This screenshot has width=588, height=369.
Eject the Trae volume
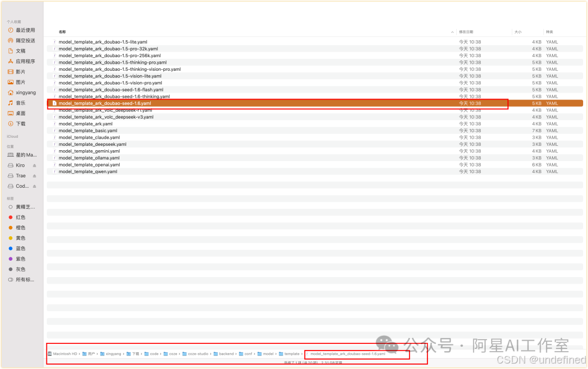point(34,176)
